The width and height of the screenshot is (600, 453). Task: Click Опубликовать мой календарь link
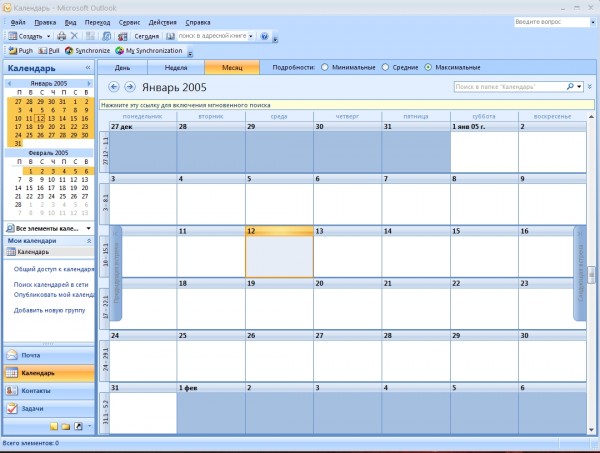pyautogui.click(x=54, y=295)
